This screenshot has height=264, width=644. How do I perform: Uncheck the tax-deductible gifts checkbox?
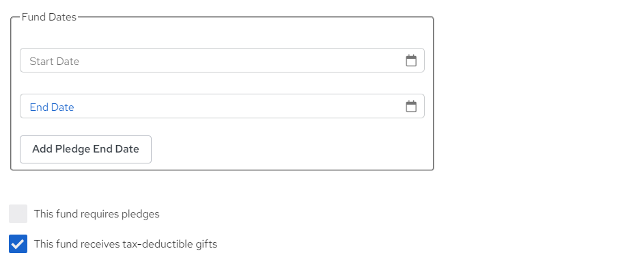click(x=18, y=244)
